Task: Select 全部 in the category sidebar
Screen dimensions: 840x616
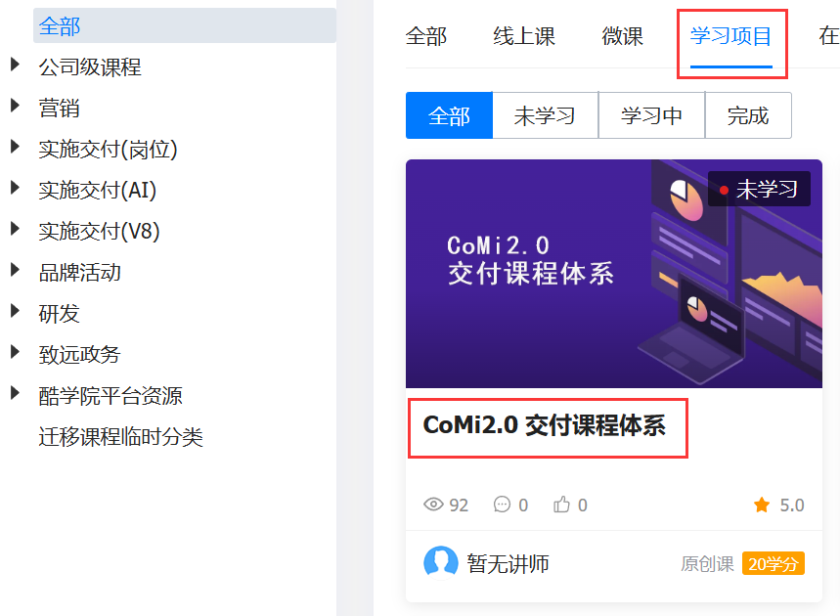Action: point(185,25)
